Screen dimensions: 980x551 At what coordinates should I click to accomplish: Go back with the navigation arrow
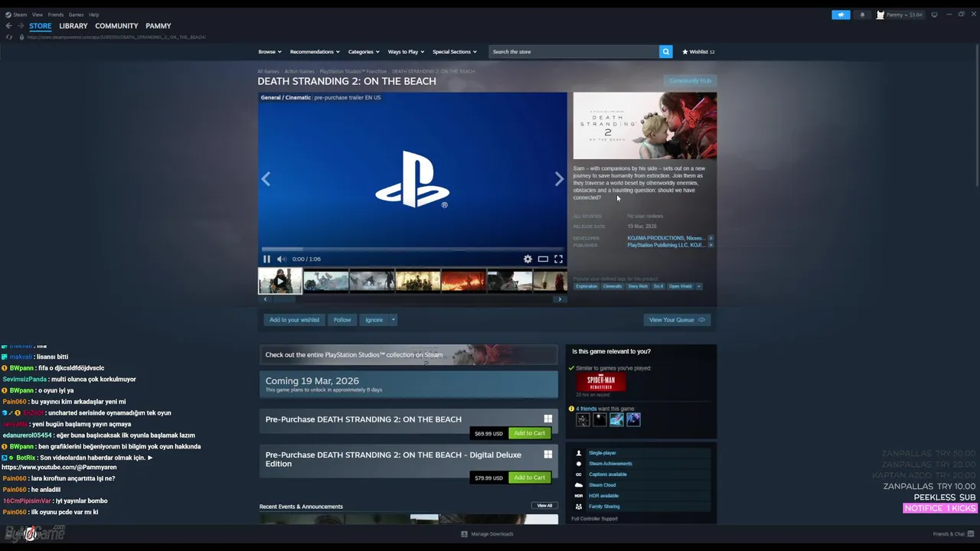pos(8,26)
